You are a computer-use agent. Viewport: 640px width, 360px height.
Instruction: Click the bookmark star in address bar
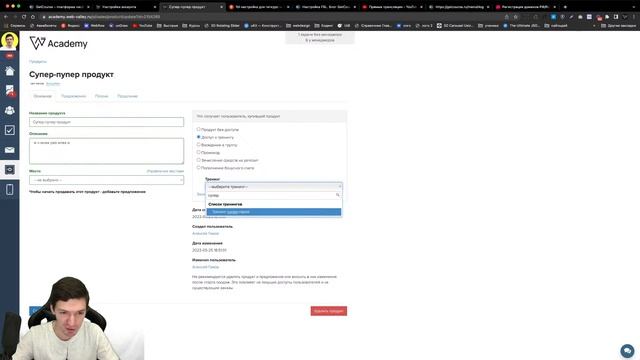point(516,17)
